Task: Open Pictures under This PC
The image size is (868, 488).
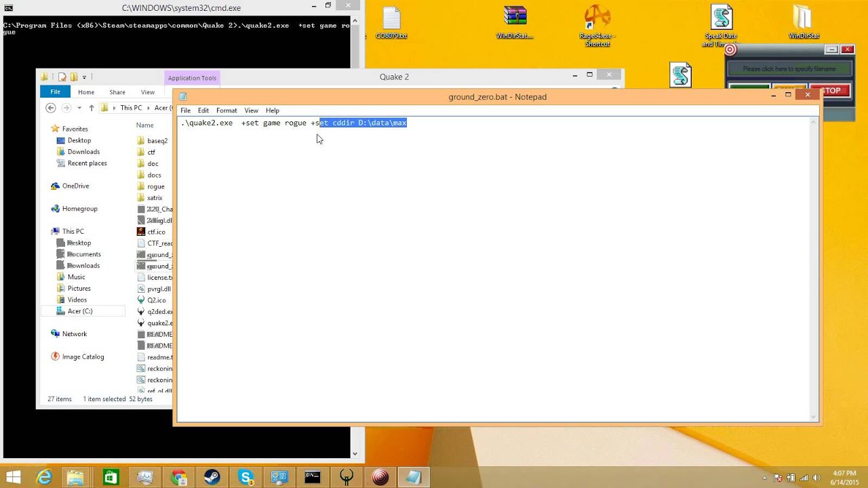Action: point(79,288)
